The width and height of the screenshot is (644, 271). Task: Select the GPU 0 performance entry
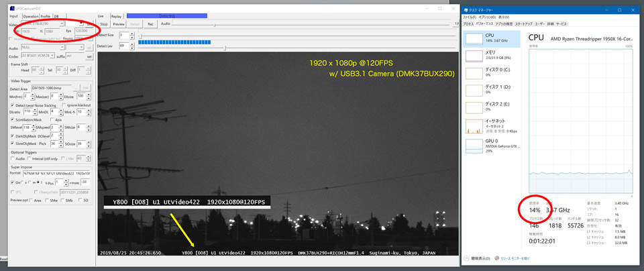click(x=492, y=146)
